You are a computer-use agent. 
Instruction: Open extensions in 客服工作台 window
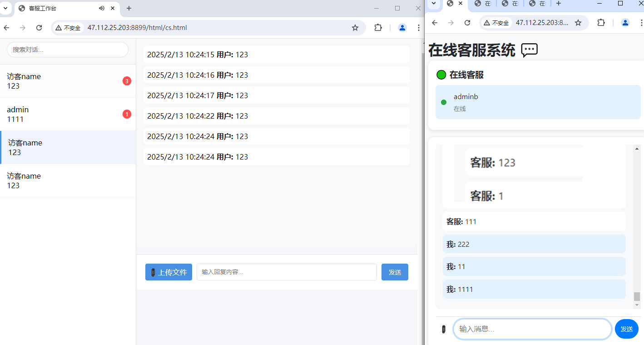(x=378, y=28)
